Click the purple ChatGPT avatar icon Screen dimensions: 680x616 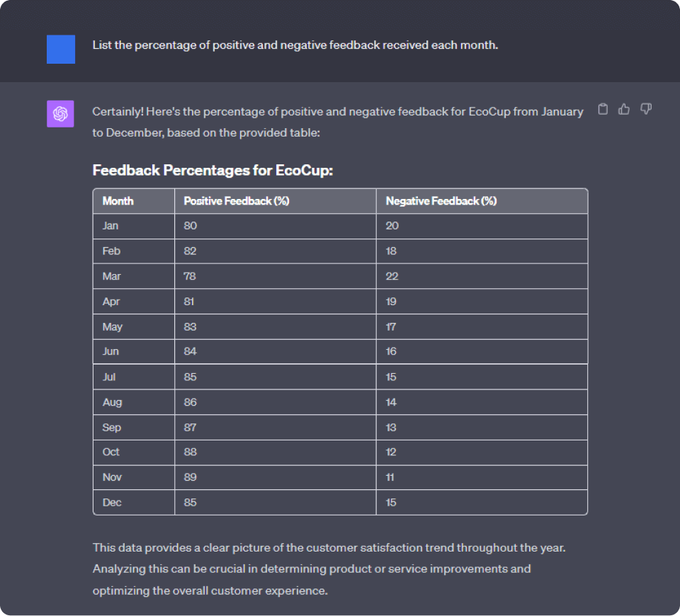60,113
